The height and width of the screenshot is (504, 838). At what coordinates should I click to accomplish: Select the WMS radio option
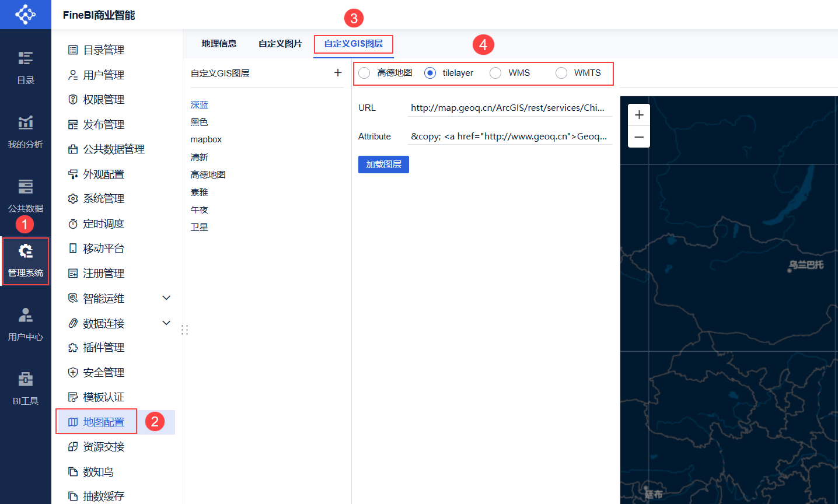495,73
